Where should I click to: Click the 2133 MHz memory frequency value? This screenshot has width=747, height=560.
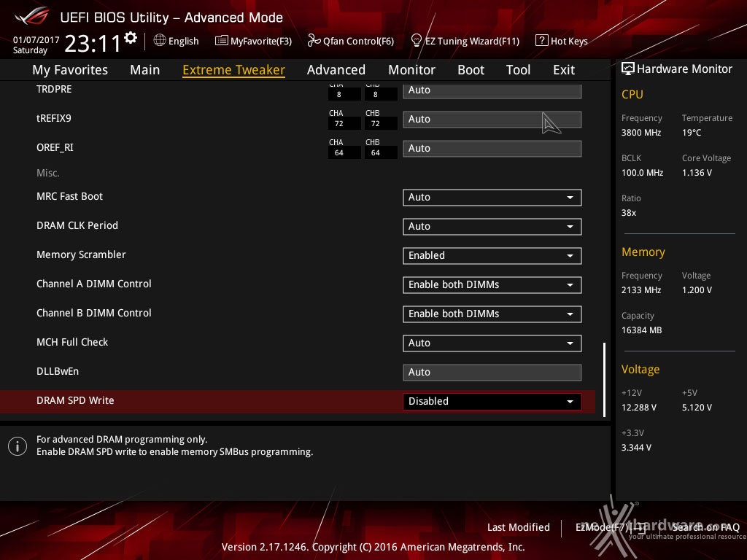point(641,290)
